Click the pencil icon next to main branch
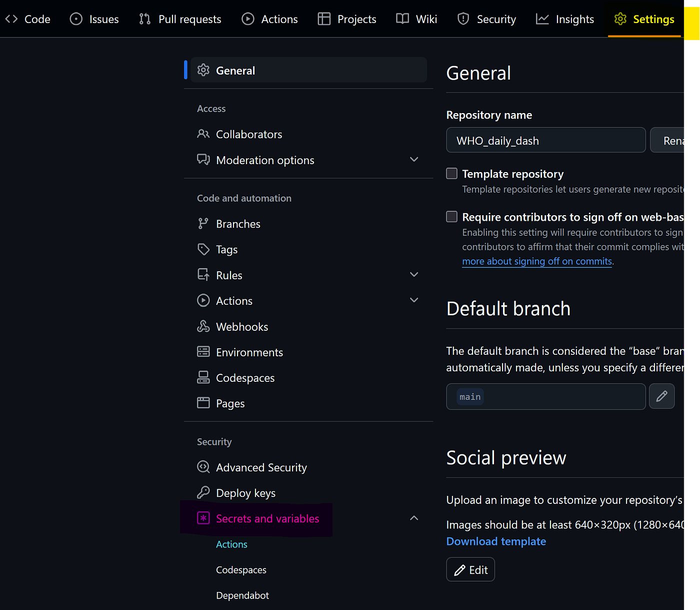The width and height of the screenshot is (700, 610). pyautogui.click(x=662, y=396)
